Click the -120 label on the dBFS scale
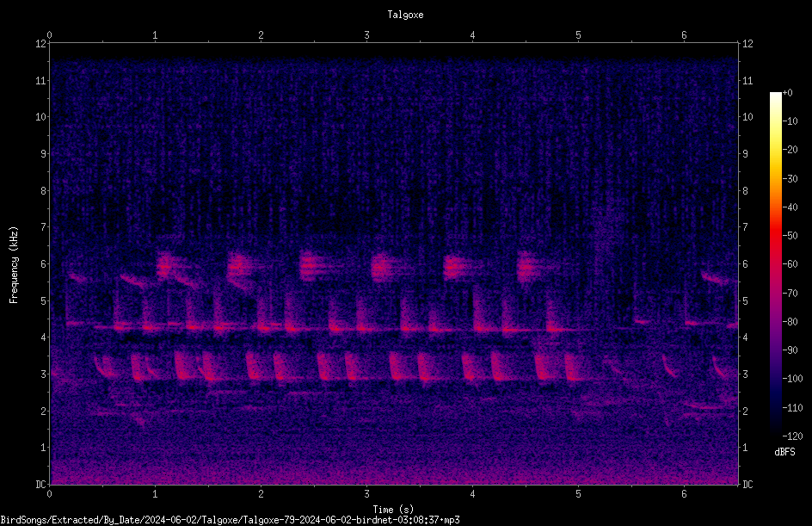 (792, 436)
